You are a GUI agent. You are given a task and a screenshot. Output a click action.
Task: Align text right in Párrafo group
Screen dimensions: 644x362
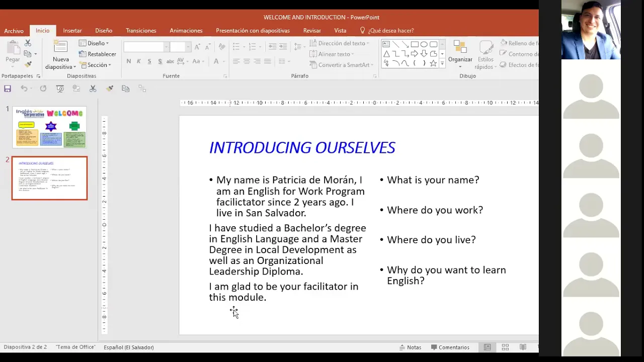click(x=257, y=61)
